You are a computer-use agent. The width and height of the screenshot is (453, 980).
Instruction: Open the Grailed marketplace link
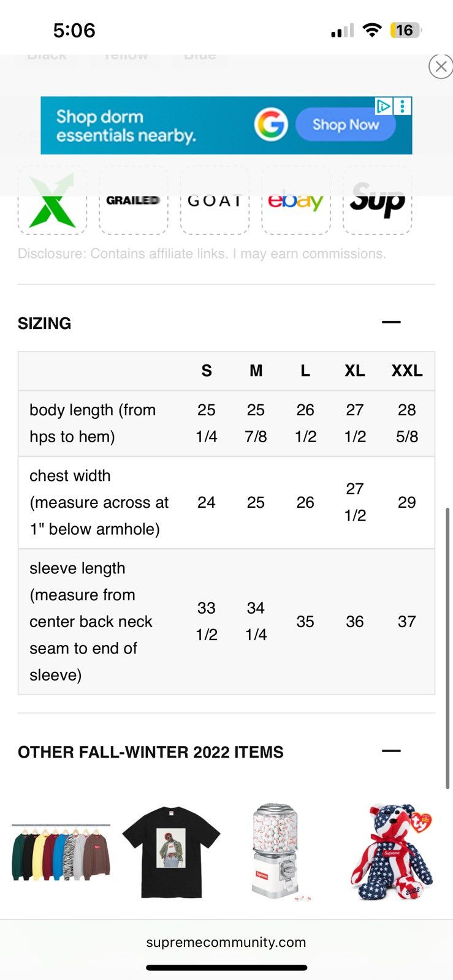tap(133, 200)
